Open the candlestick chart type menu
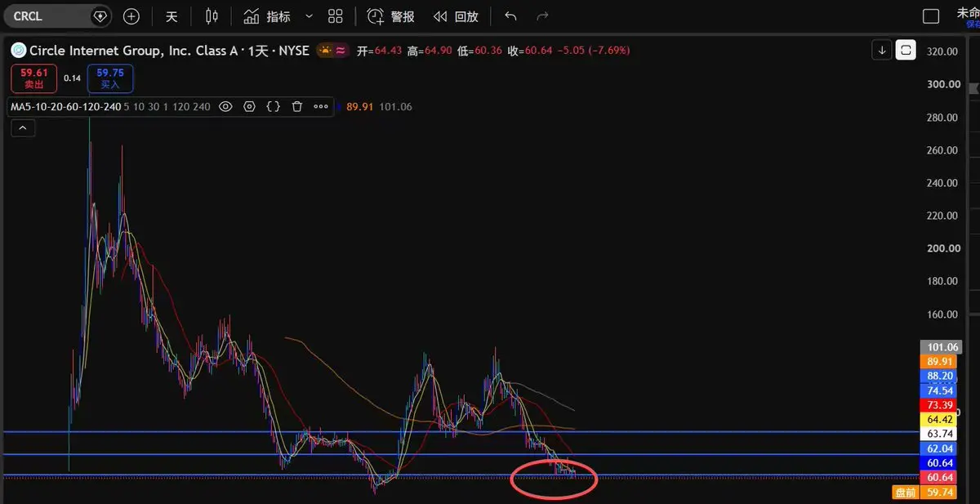 [x=212, y=16]
